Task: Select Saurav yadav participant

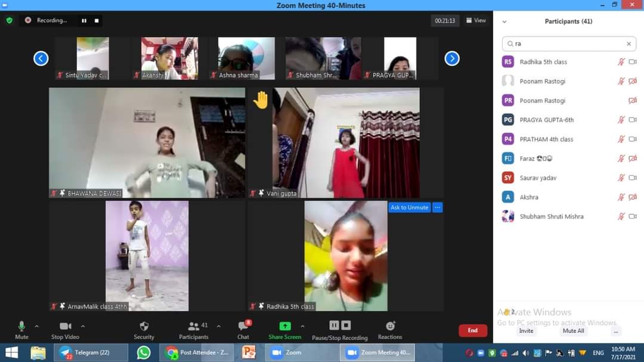Action: click(x=569, y=178)
